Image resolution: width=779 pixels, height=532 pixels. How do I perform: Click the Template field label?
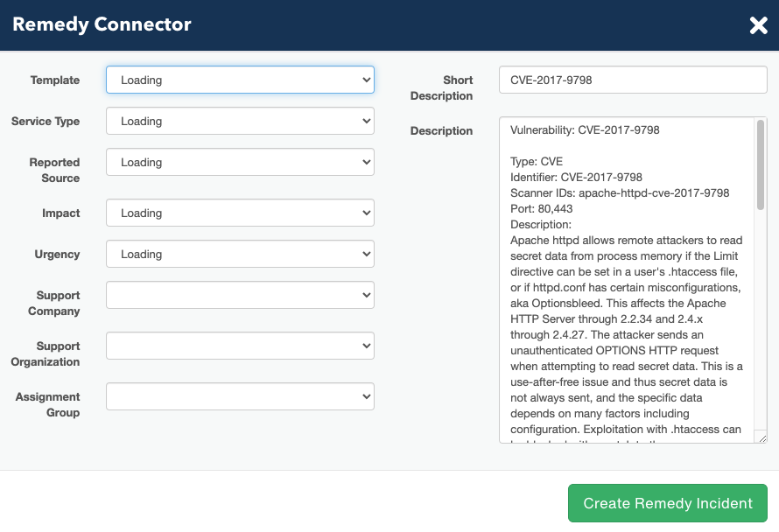pyautogui.click(x=55, y=80)
